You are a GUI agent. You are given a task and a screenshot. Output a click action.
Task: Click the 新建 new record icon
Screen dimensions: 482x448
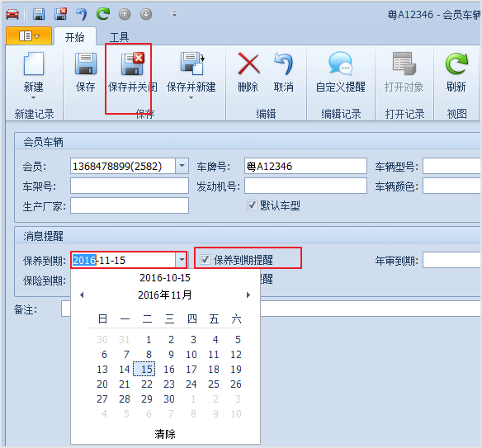(34, 64)
